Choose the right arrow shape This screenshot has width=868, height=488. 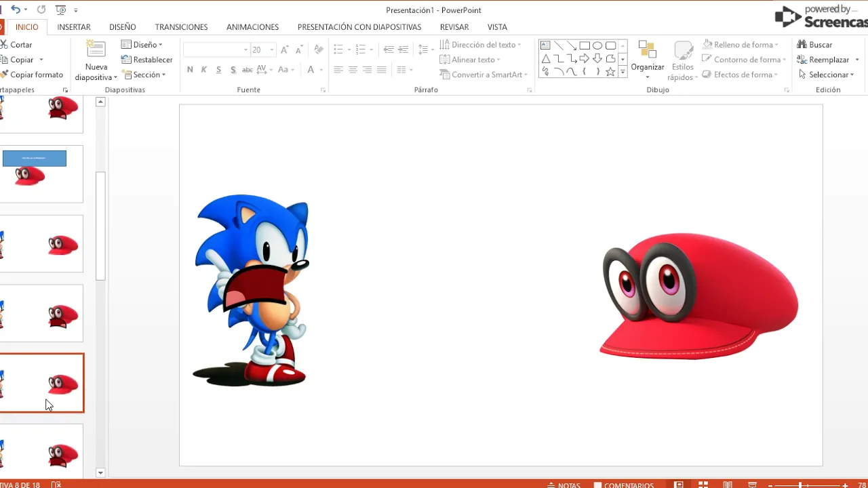585,59
